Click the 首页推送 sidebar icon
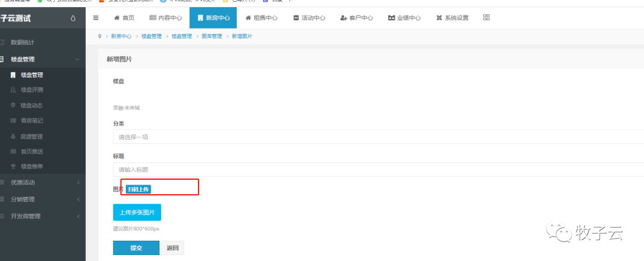The image size is (644, 261). 13,152
